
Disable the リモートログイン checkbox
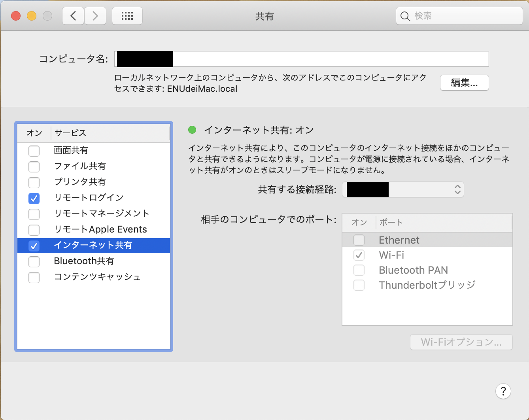[x=34, y=198]
